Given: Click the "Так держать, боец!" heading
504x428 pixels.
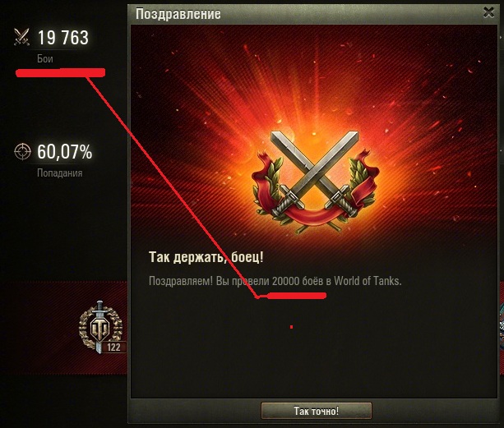Looking at the screenshot, I should point(206,257).
